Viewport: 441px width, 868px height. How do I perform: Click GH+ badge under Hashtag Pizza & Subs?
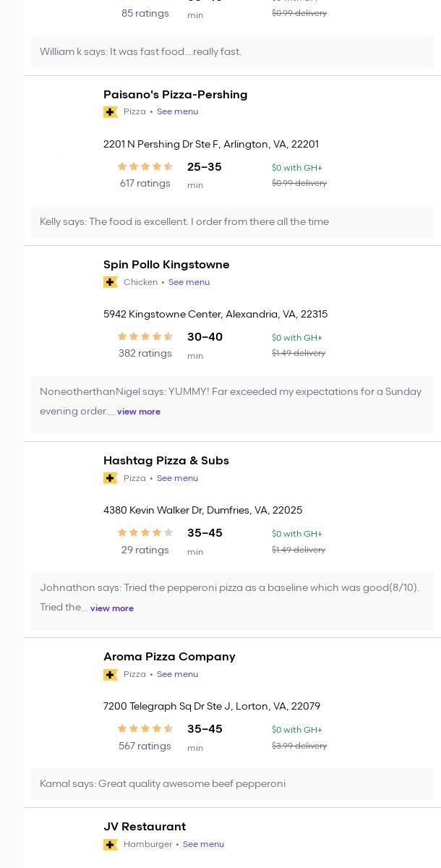(x=111, y=478)
